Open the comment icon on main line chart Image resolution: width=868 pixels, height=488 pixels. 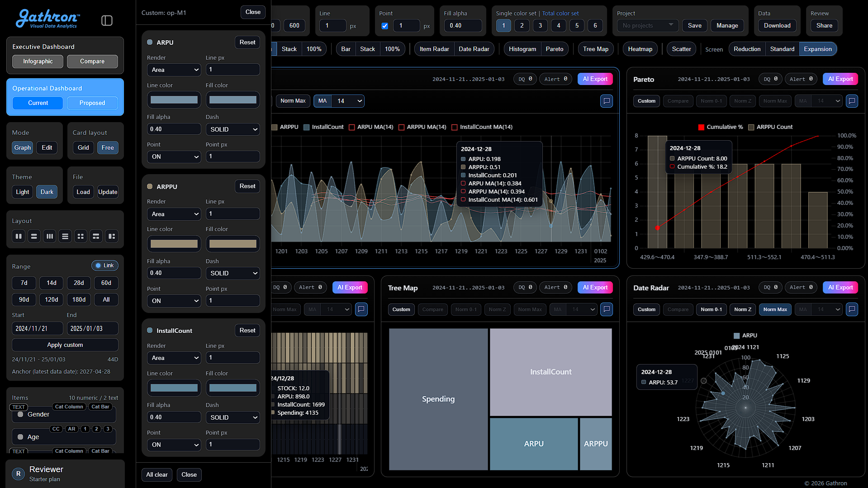click(x=607, y=101)
